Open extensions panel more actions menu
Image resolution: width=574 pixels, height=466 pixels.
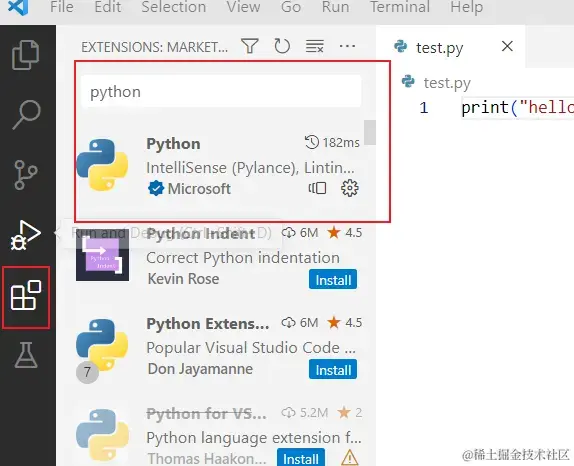pos(347,46)
